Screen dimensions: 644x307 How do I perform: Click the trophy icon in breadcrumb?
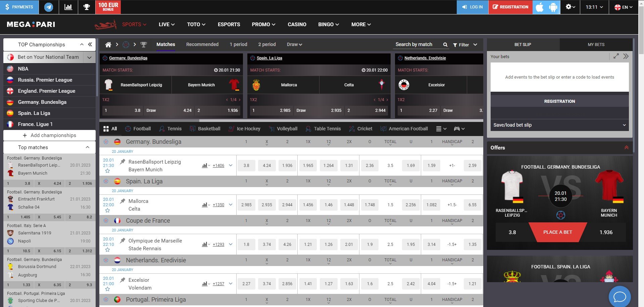tap(144, 45)
